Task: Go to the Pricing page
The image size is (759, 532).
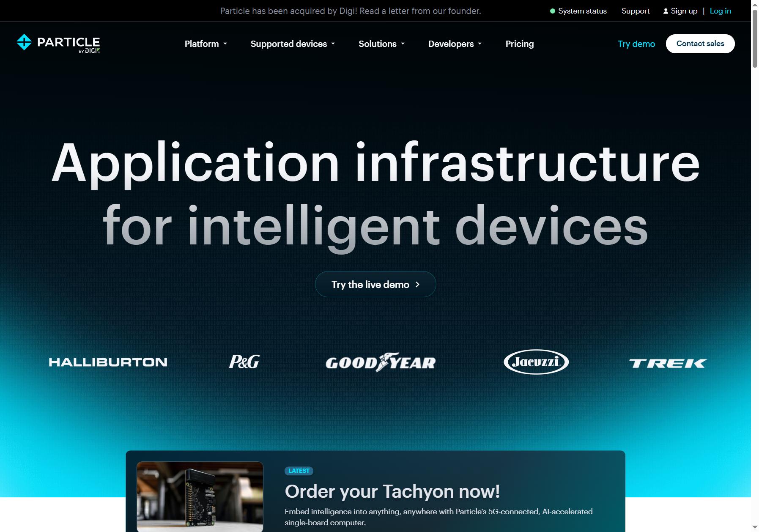Action: pyautogui.click(x=520, y=44)
